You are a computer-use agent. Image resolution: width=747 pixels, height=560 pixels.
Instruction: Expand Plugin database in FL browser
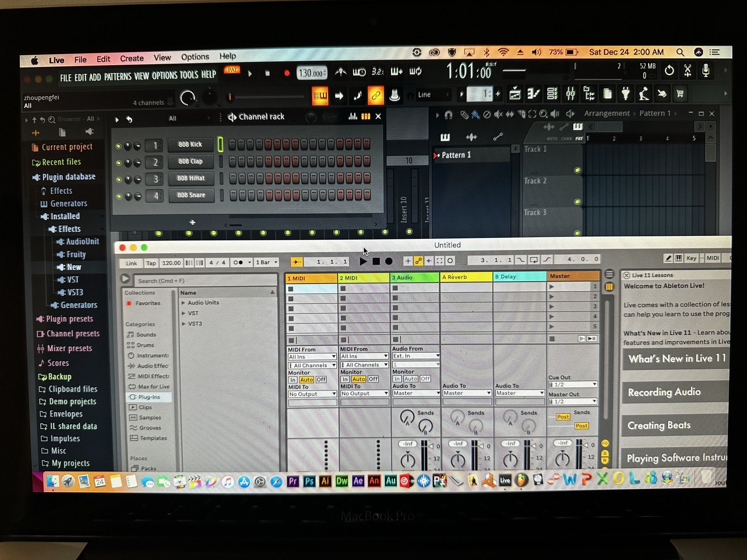point(64,177)
